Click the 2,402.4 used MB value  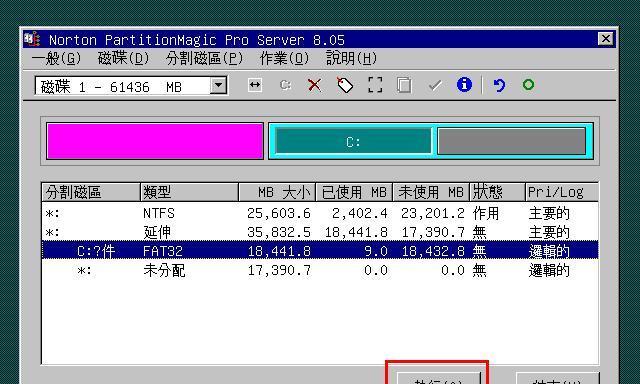[x=360, y=213]
